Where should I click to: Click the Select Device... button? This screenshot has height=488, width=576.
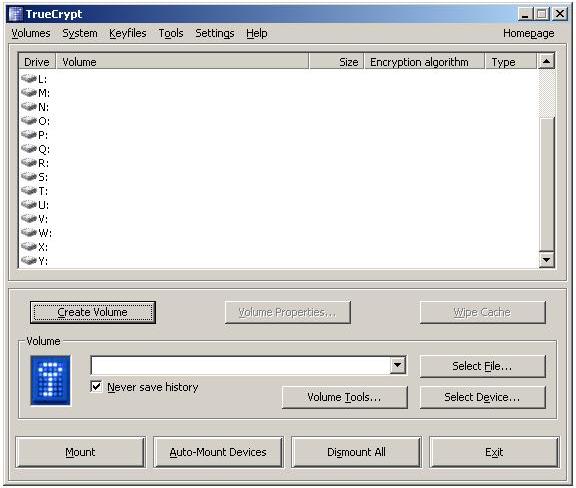coord(483,397)
